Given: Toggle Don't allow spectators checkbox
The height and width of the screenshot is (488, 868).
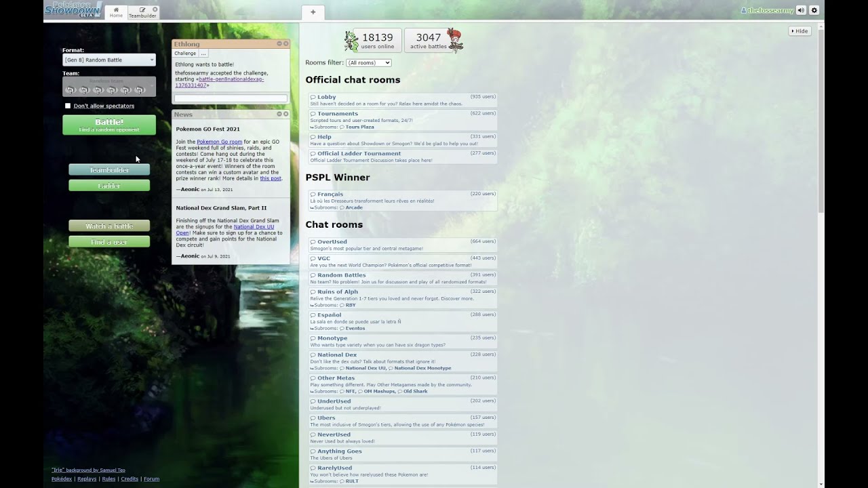Looking at the screenshot, I should [68, 106].
